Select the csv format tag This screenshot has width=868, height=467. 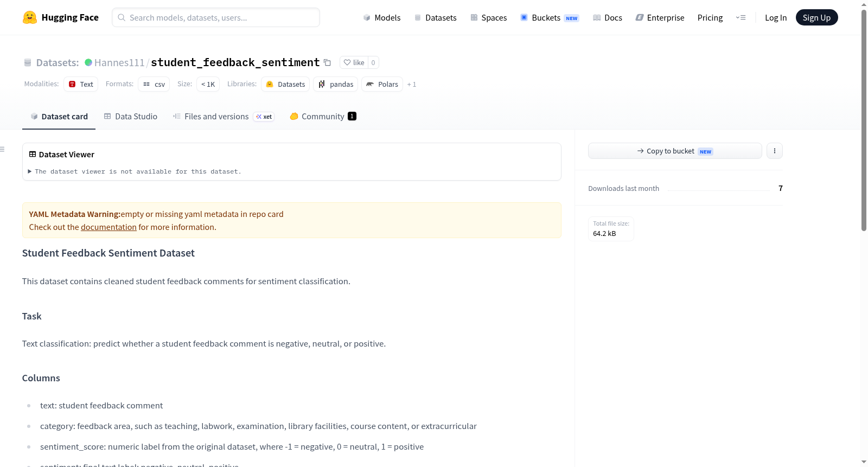tap(154, 84)
